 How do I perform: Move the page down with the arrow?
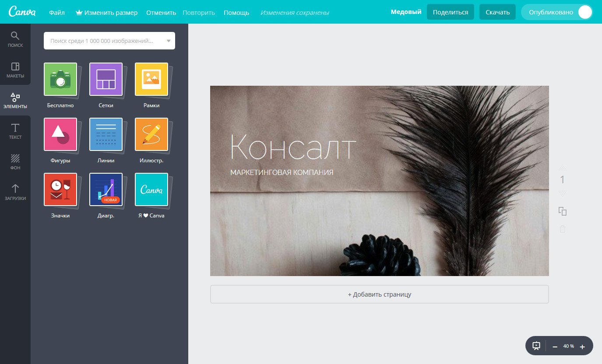(563, 193)
